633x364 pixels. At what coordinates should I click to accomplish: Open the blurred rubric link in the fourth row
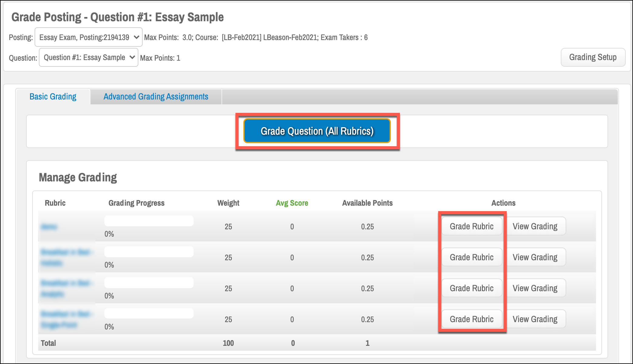(66, 319)
